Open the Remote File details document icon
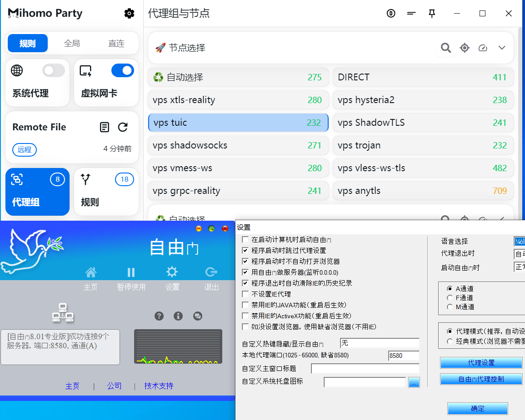 (x=105, y=127)
